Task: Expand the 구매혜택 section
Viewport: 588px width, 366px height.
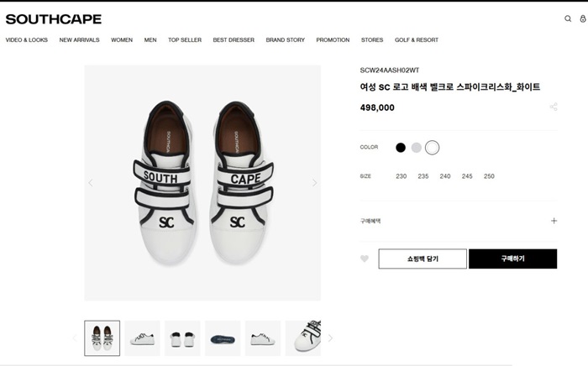Action: (554, 221)
